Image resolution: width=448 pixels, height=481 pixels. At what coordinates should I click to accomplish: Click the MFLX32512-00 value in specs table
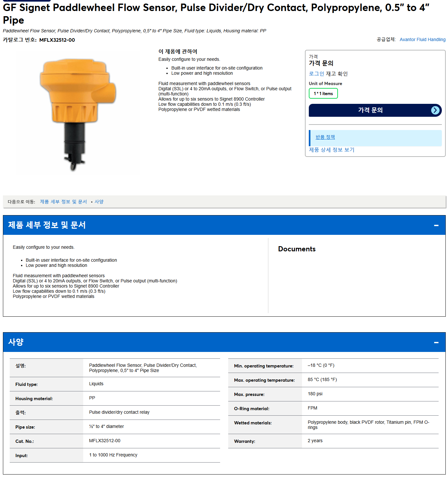pos(105,441)
